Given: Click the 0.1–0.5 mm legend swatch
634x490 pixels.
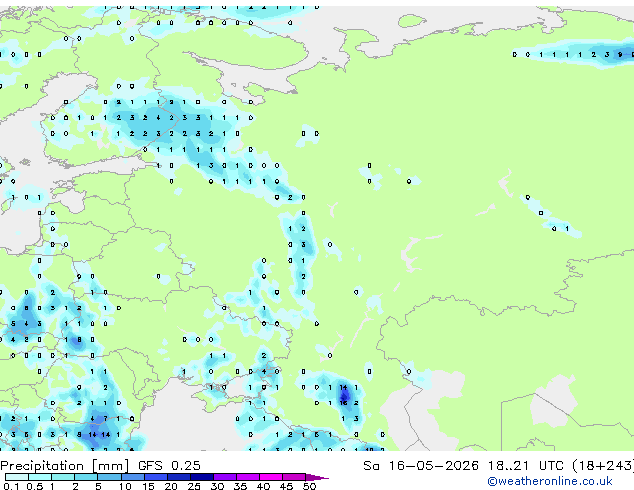Looking at the screenshot, I should point(17,477).
